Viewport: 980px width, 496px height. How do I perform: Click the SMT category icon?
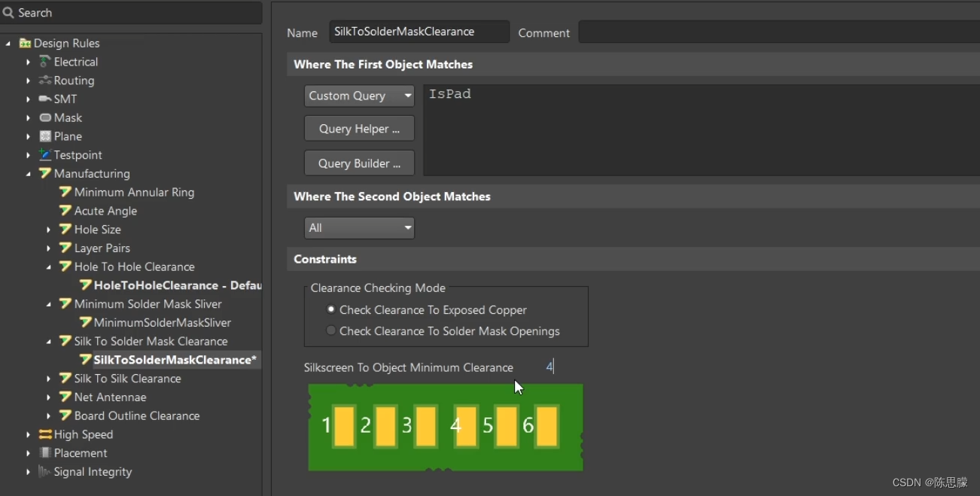click(x=45, y=99)
